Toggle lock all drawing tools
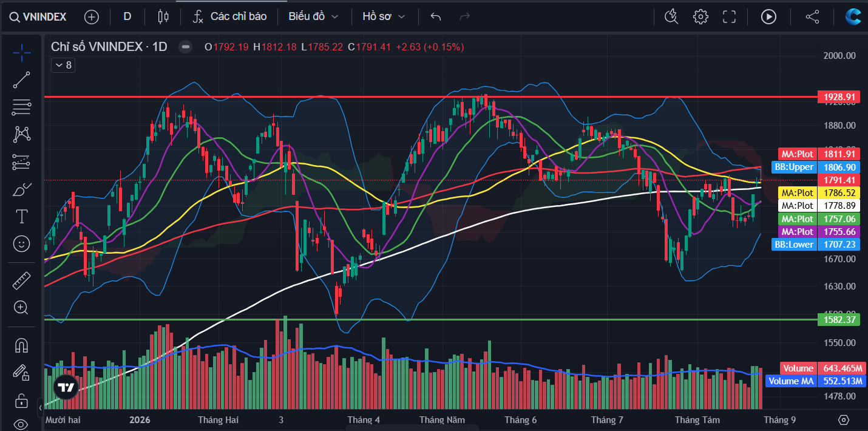The height and width of the screenshot is (431, 868). click(22, 401)
